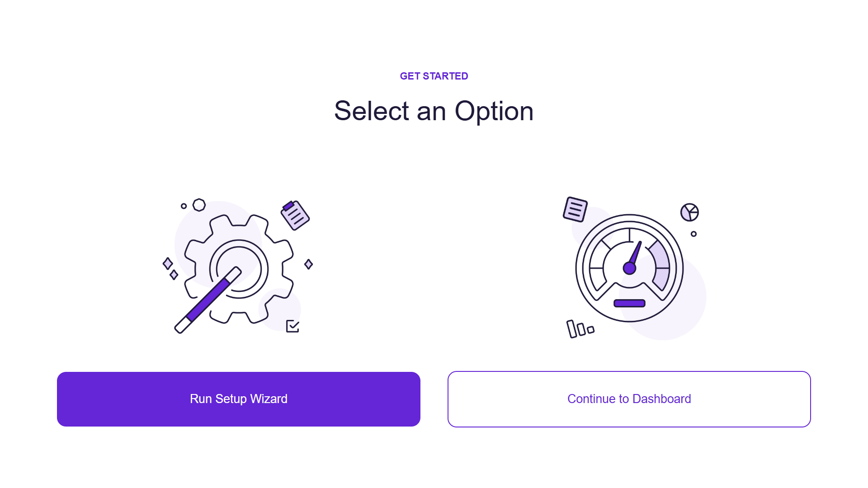
Task: Choose Continue to Dashboard
Action: tap(629, 399)
